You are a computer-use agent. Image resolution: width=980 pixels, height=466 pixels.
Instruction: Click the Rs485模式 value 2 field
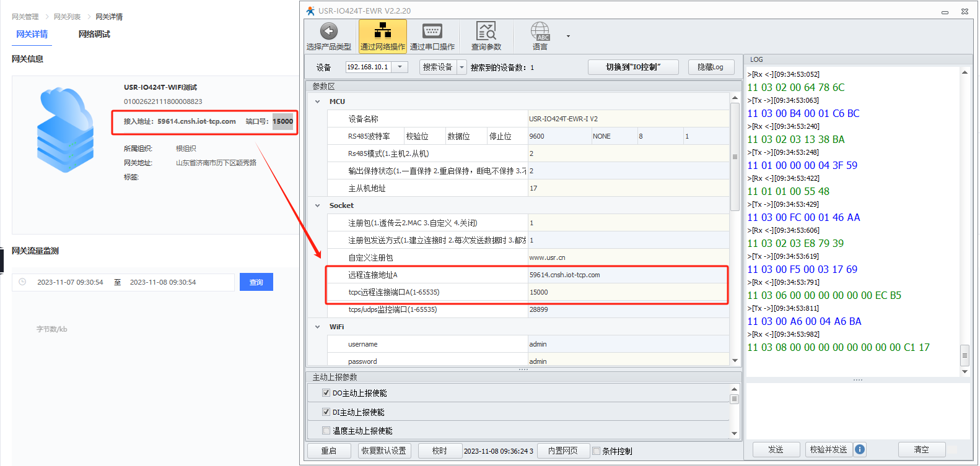pos(628,153)
